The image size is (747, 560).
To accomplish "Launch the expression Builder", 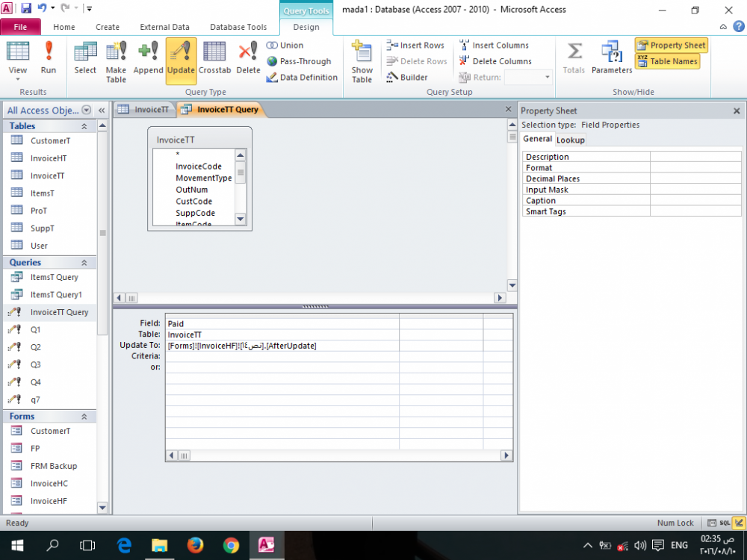I will (407, 77).
